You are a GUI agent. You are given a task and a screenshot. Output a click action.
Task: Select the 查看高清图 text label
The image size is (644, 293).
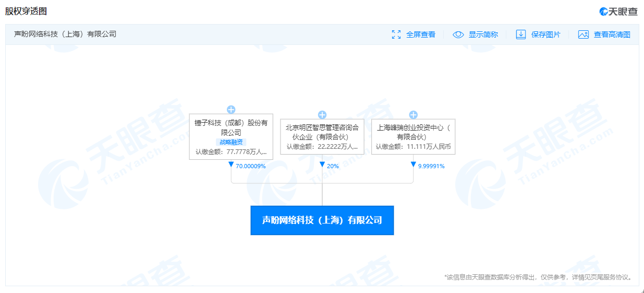tap(612, 34)
